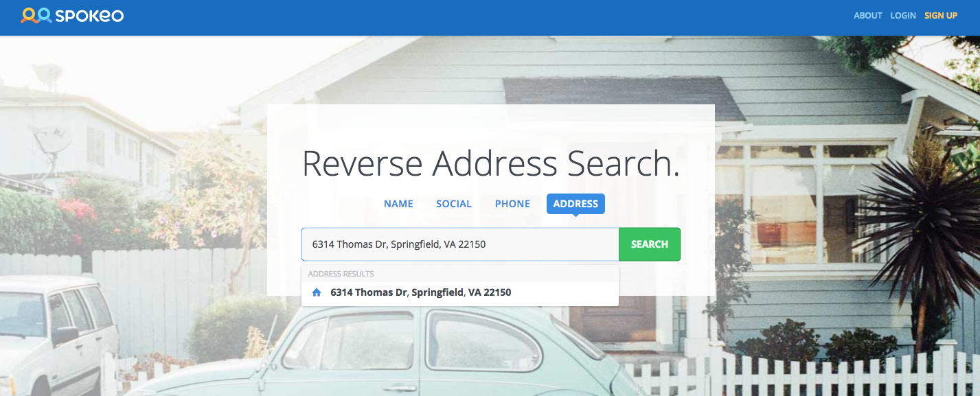Viewport: 980px width, 396px height.
Task: Click the Address Results dropdown header label
Action: coord(341,274)
